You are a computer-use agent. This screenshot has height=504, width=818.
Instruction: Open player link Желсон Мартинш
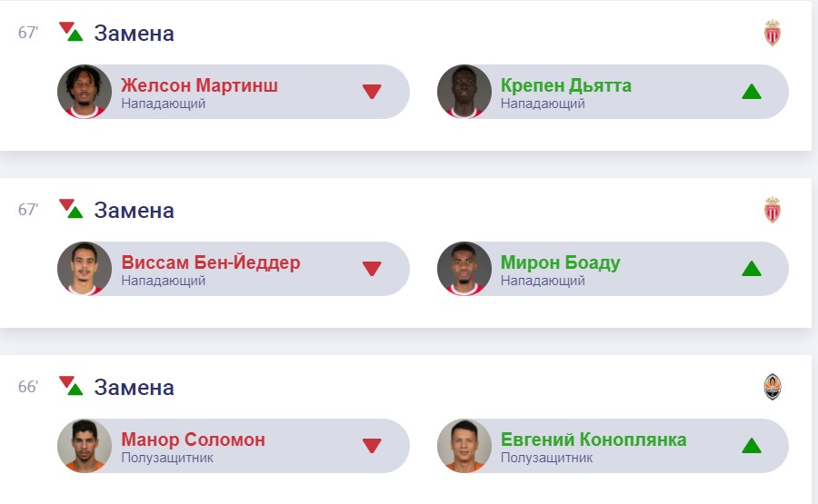(199, 86)
